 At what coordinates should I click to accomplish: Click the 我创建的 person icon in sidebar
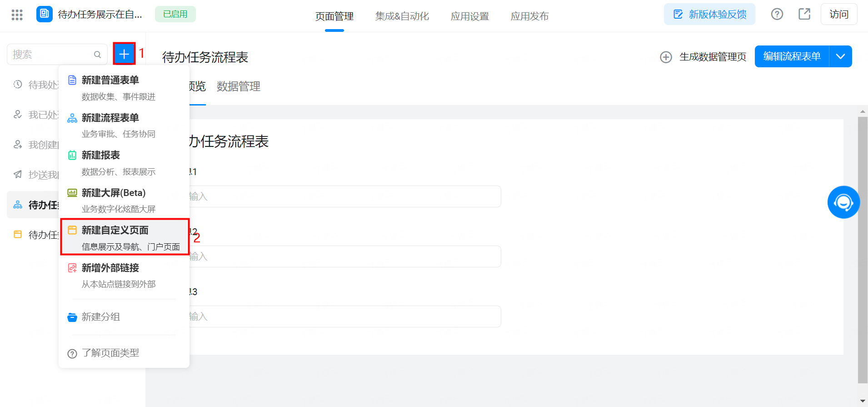(18, 144)
